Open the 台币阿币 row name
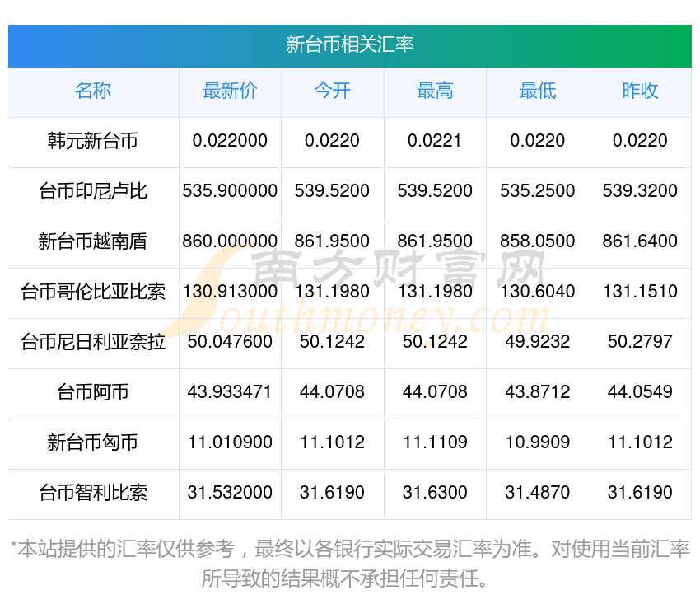 point(93,392)
